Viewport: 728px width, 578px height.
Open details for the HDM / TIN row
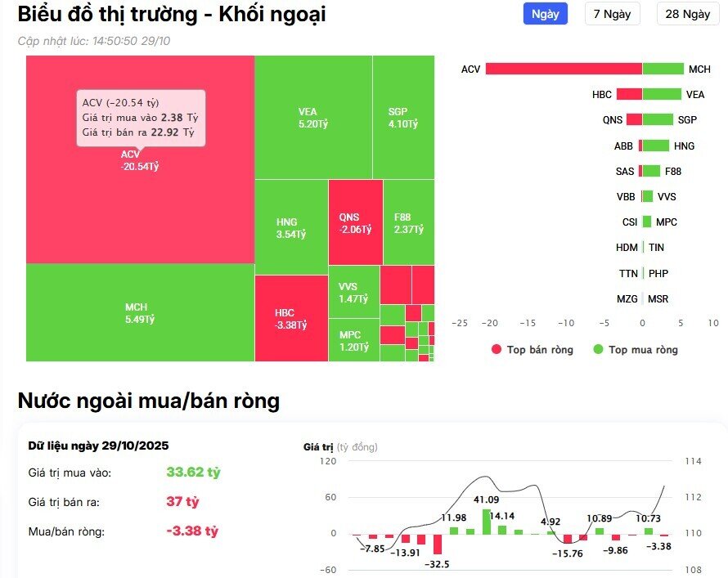coord(643,247)
